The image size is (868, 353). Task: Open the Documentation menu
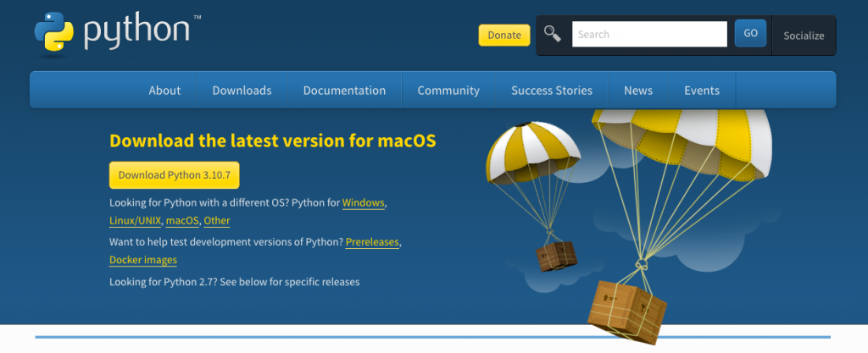point(344,91)
